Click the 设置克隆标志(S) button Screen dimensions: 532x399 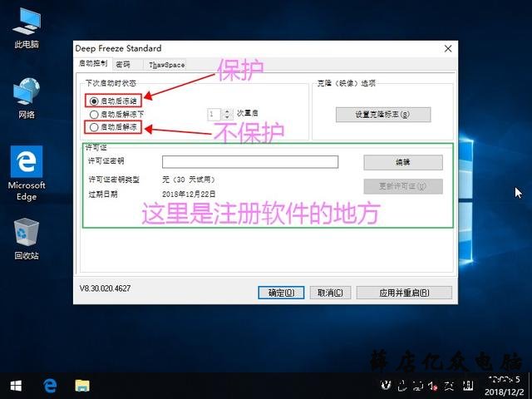(x=383, y=115)
